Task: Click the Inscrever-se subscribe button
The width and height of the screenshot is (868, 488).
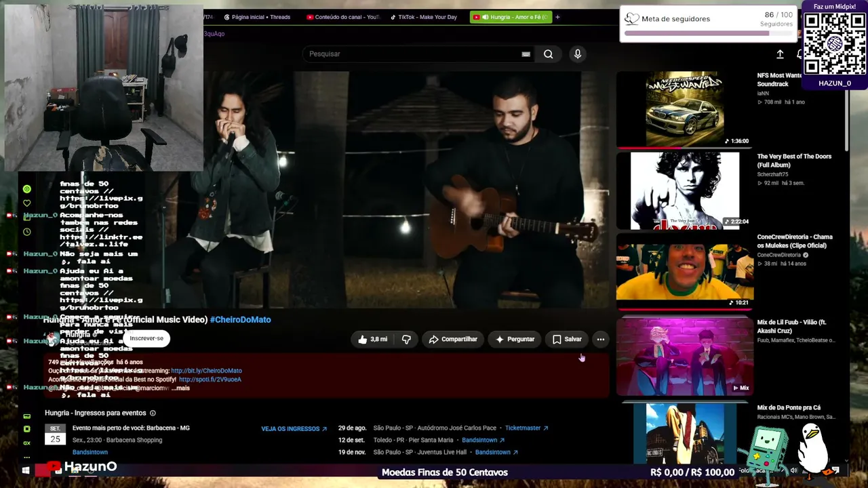Action: click(146, 338)
